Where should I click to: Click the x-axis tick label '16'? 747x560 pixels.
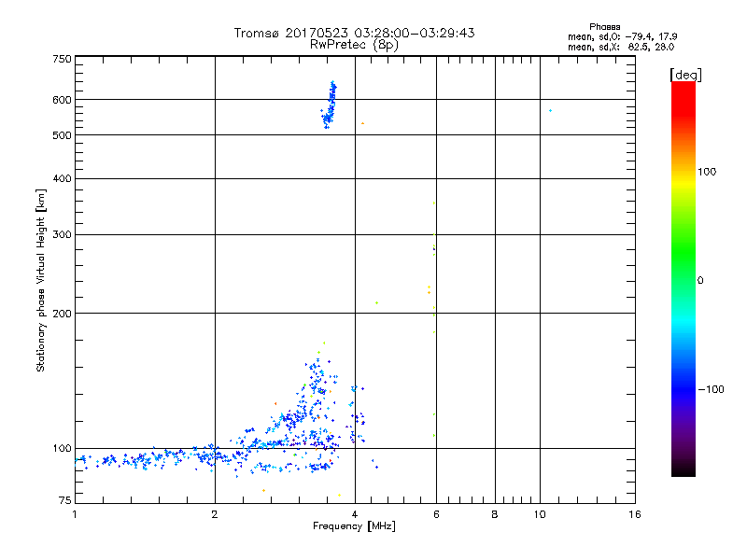tap(635, 514)
